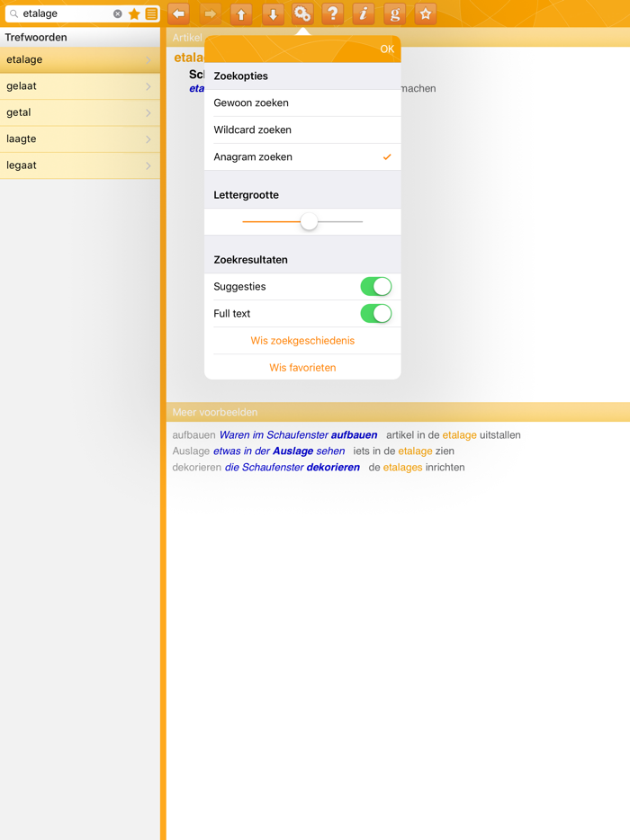Open help via question mark icon
The width and height of the screenshot is (630, 840).
point(333,14)
